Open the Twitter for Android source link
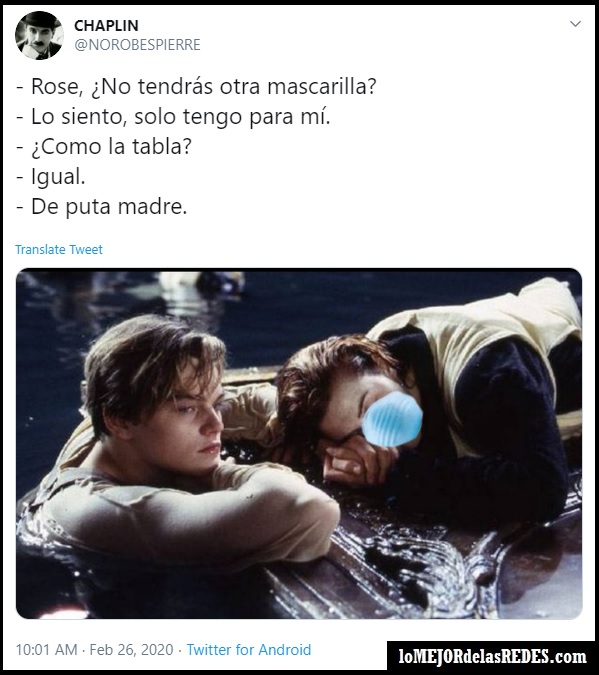 (x=248, y=650)
